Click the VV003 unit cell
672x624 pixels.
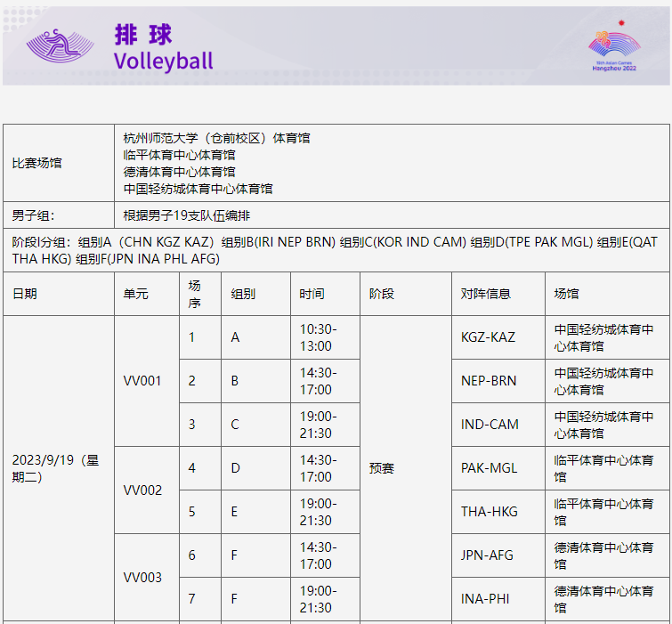click(x=142, y=578)
